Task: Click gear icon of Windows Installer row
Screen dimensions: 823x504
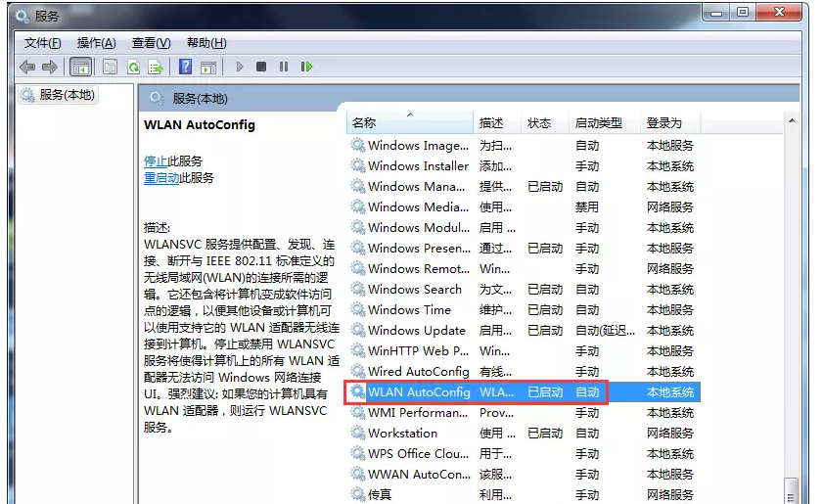Action: [358, 165]
